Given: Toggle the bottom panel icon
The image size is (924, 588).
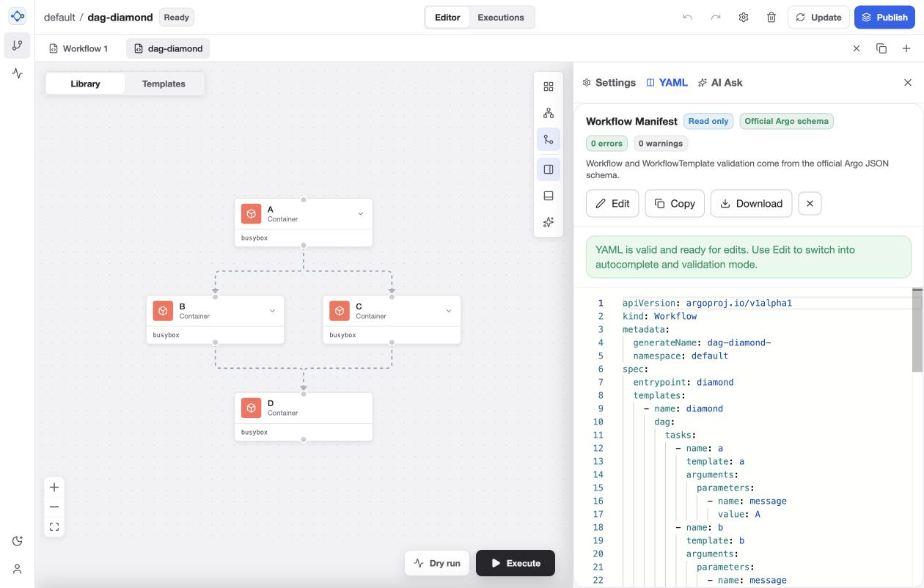Looking at the screenshot, I should tap(549, 196).
